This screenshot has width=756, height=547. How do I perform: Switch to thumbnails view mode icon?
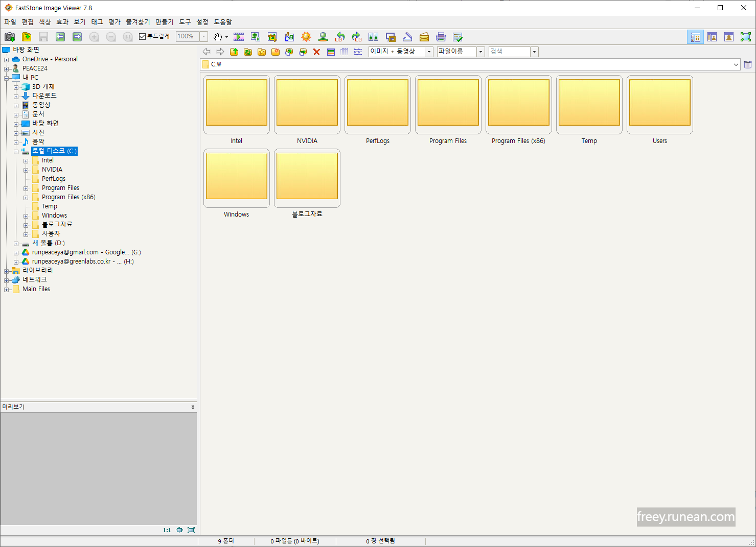click(x=331, y=52)
